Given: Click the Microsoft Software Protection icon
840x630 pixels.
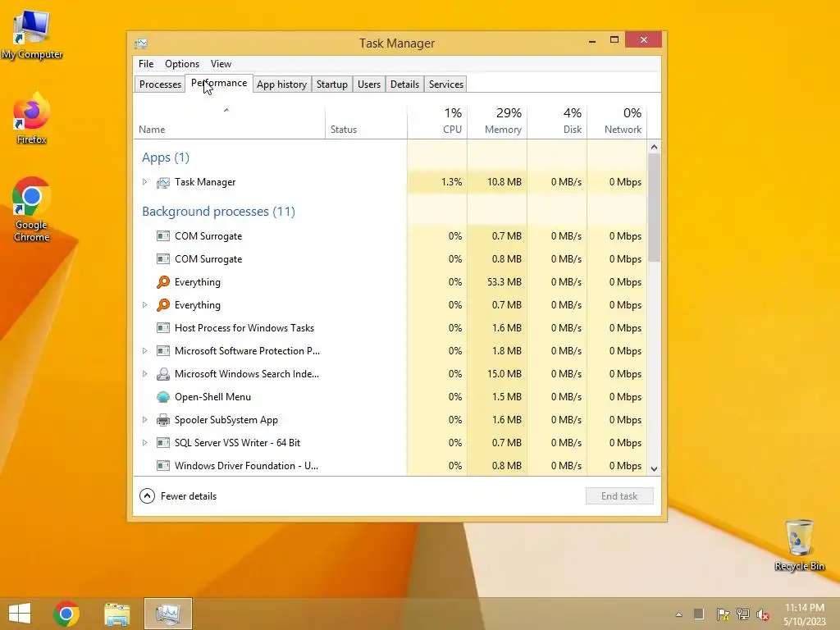Looking at the screenshot, I should pyautogui.click(x=163, y=351).
